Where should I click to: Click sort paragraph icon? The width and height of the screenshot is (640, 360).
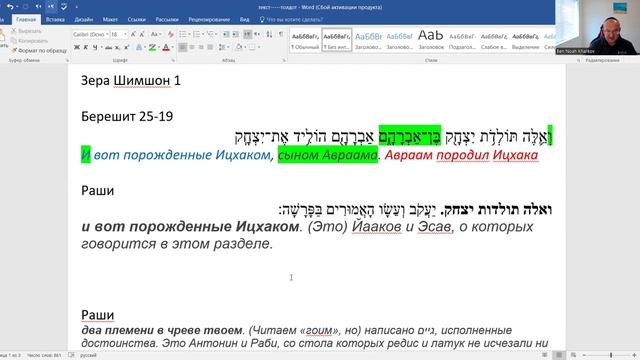tap(269, 34)
